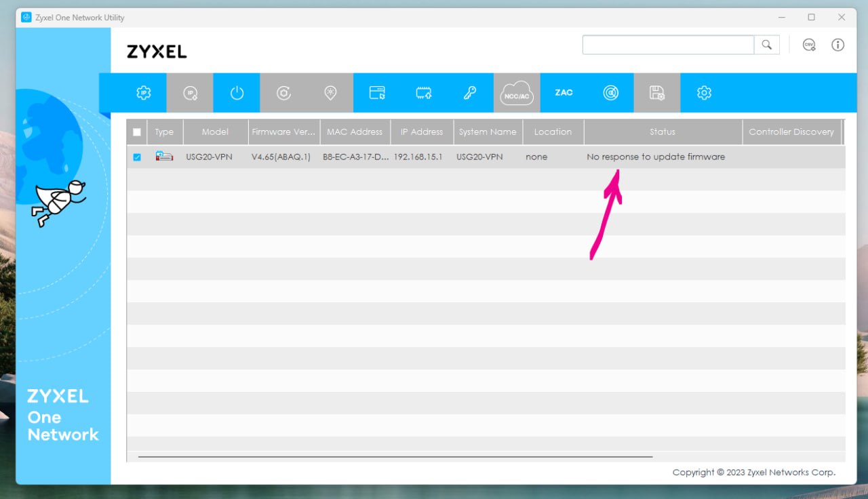This screenshot has width=868, height=499.
Task: Click the 'No response to update firmware' status
Action: pyautogui.click(x=656, y=157)
